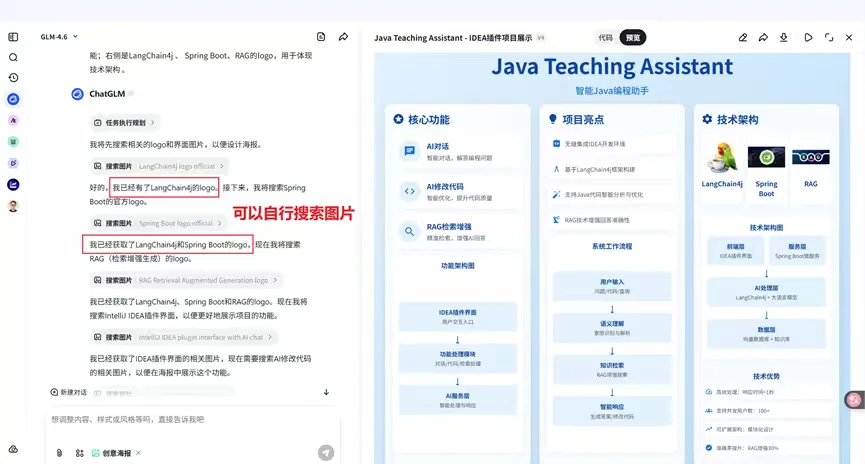Click the AI服务层 diagram box

point(458,400)
